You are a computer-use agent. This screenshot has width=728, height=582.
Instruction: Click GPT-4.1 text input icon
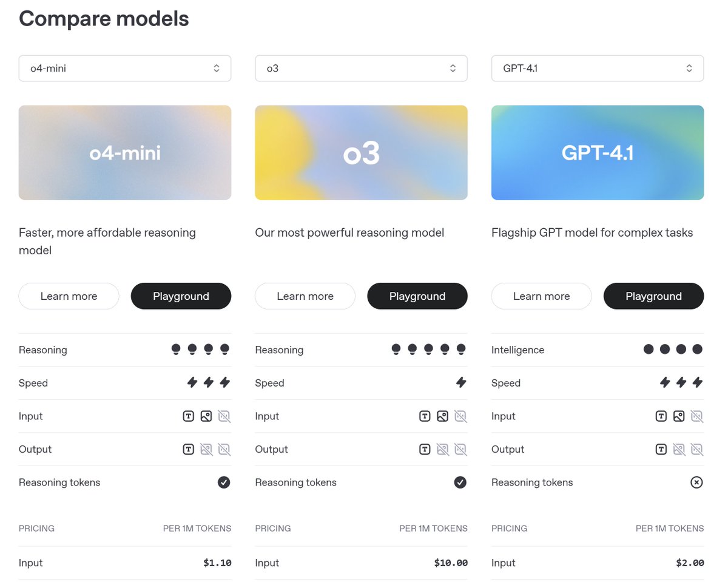tap(661, 416)
